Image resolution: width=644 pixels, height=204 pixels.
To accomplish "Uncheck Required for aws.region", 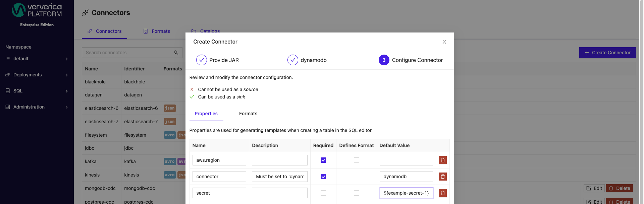I will (323, 160).
